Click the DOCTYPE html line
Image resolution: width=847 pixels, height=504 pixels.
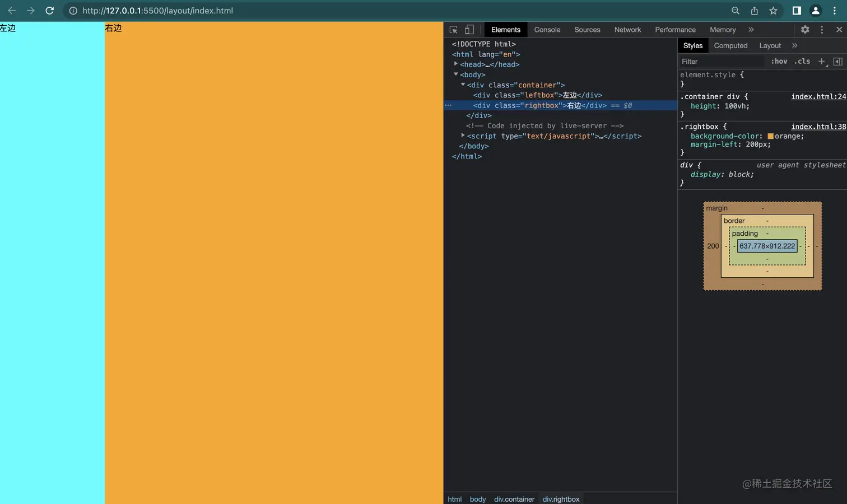tap(484, 44)
